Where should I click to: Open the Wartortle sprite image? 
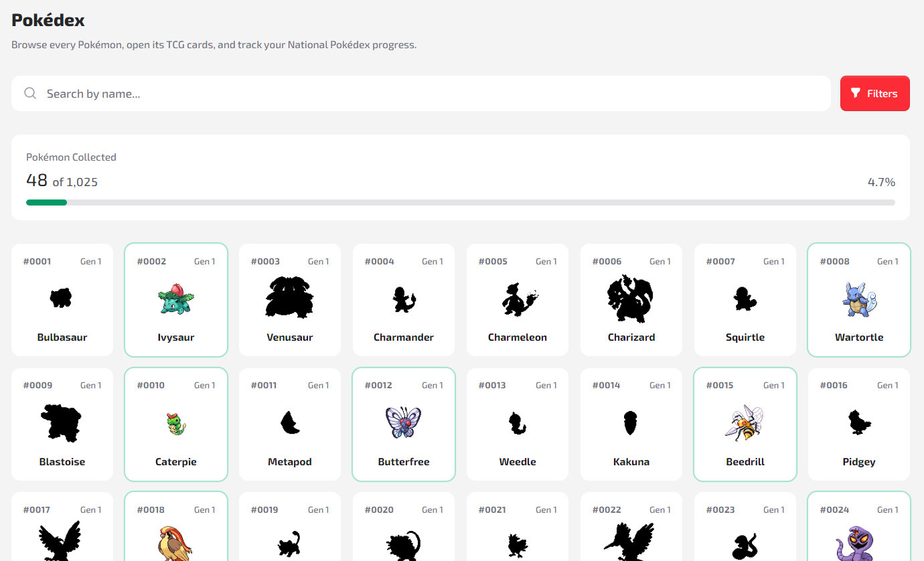(x=859, y=299)
